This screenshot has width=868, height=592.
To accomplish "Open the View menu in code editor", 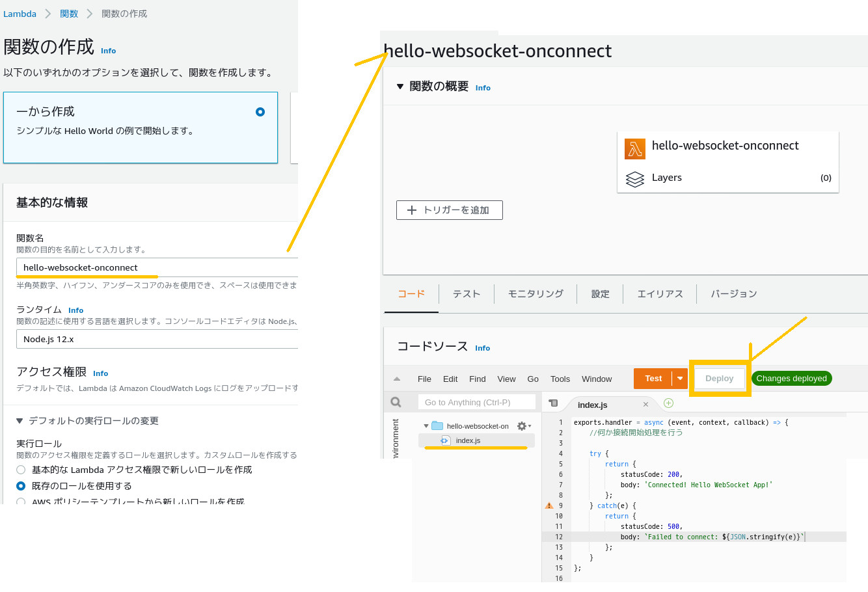I will point(506,379).
